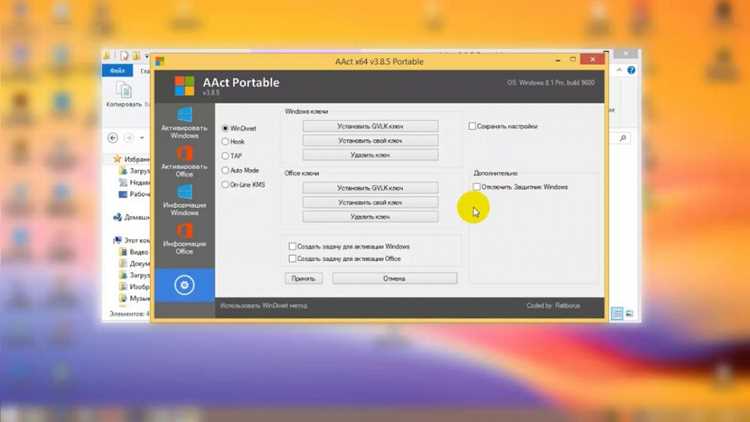Close the AAct Portable window
This screenshot has height=422, width=750.
592,59
